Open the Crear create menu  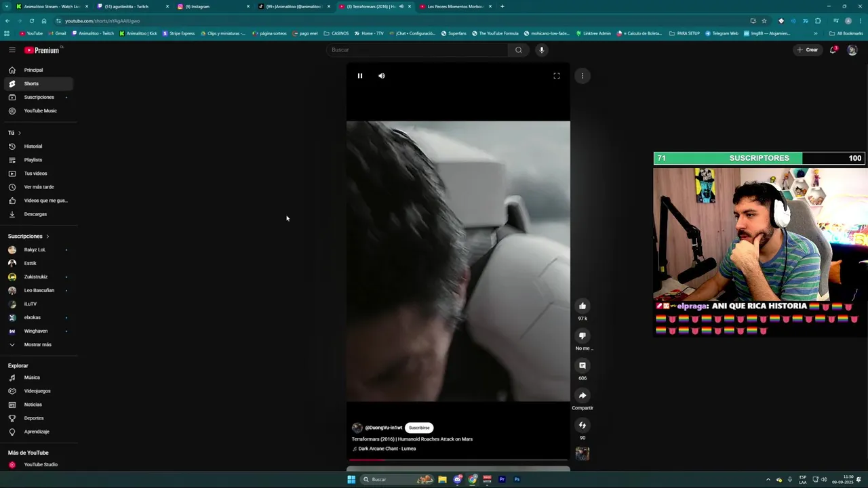click(x=808, y=49)
